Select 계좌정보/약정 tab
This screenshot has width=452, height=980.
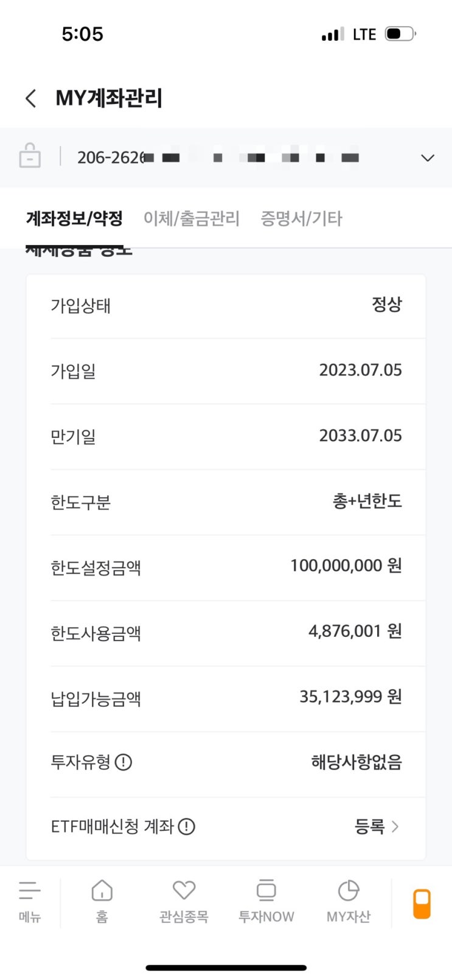74,218
